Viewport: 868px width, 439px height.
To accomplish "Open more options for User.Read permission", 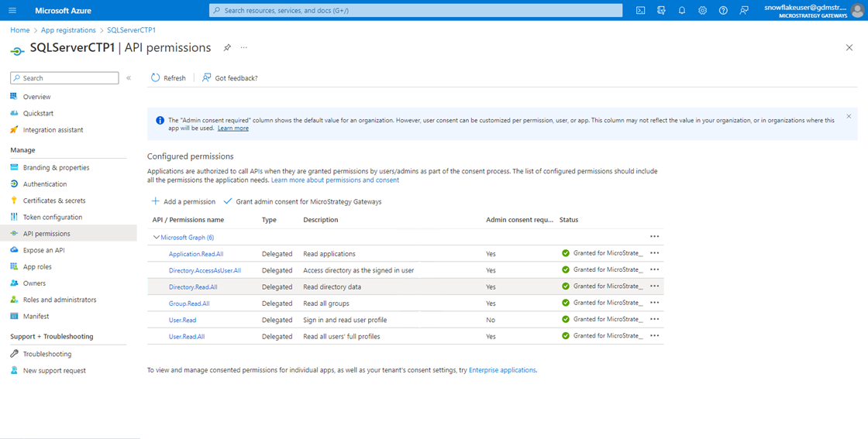I will coord(654,319).
